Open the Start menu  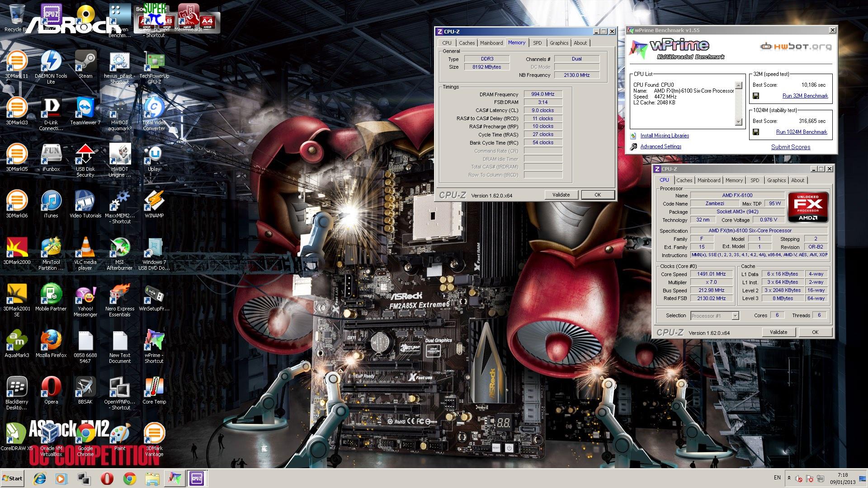(12, 479)
